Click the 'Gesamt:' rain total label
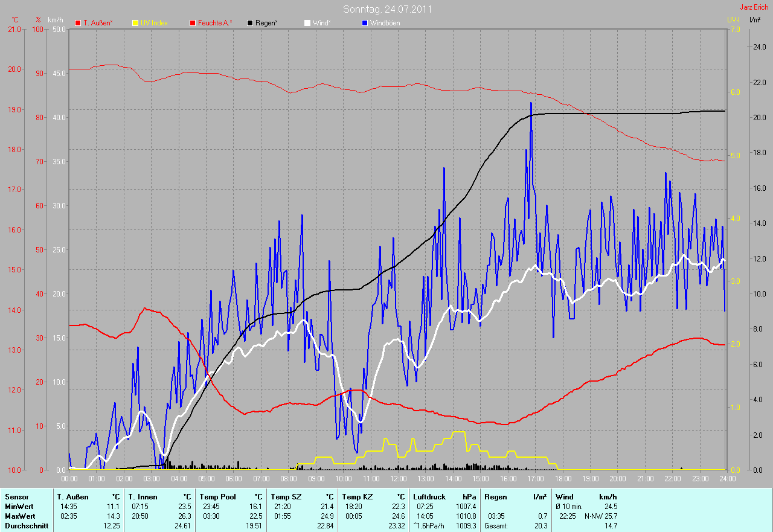This screenshot has height=532, width=773. [x=497, y=526]
